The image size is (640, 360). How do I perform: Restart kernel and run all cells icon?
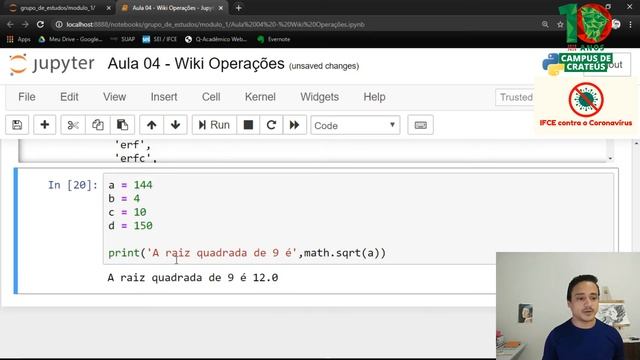click(294, 125)
